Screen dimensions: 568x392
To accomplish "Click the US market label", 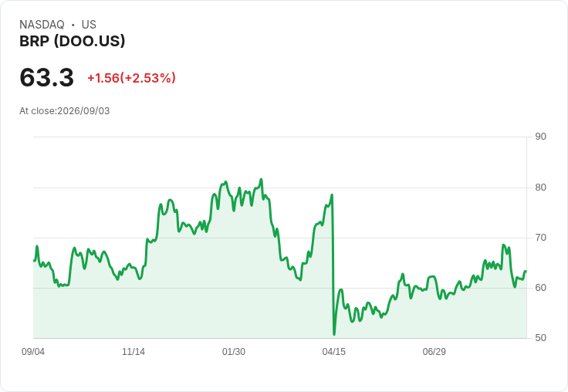I will (x=89, y=24).
